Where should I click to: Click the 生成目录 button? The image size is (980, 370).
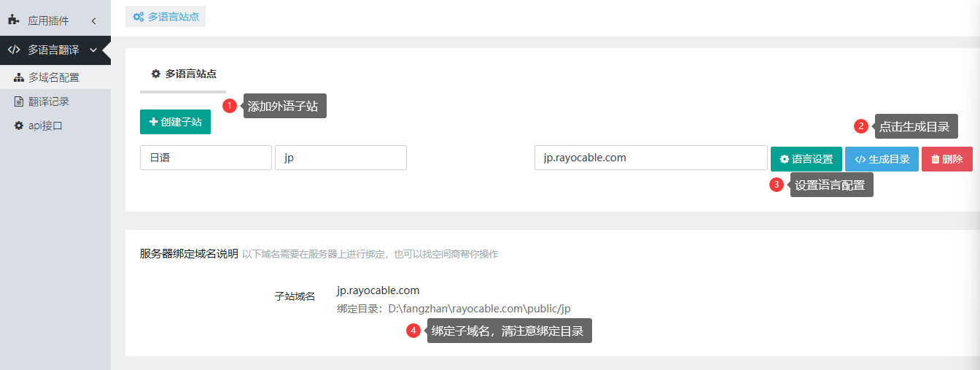click(882, 159)
